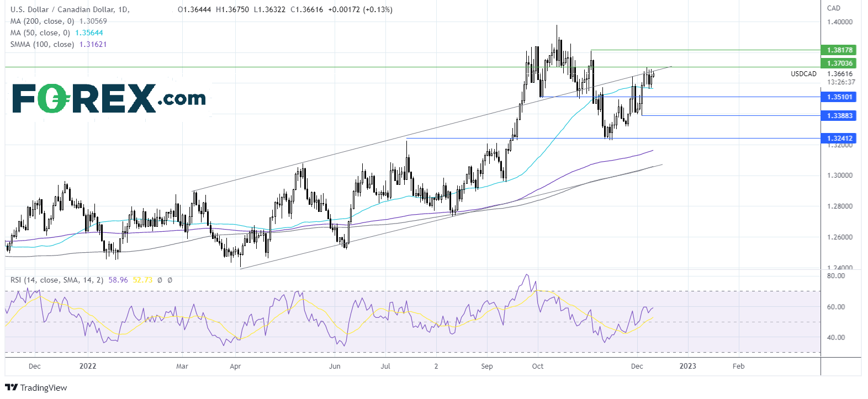The image size is (868, 399).
Task: Select the RSI SMA value 52.73
Action: tap(142, 280)
